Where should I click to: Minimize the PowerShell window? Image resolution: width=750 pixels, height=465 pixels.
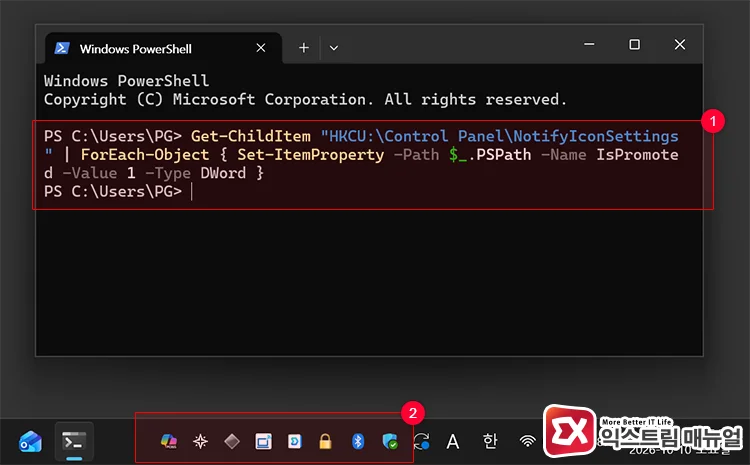click(x=589, y=44)
